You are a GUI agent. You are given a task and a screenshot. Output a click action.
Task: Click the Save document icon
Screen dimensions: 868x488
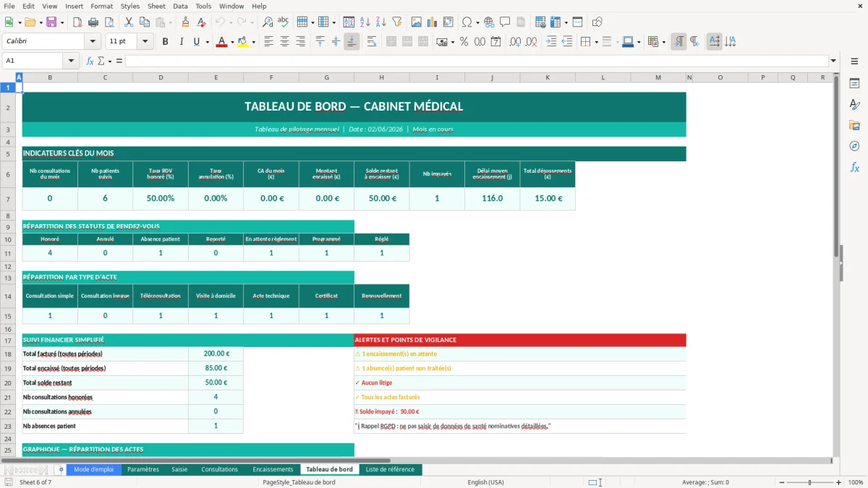click(x=51, y=22)
